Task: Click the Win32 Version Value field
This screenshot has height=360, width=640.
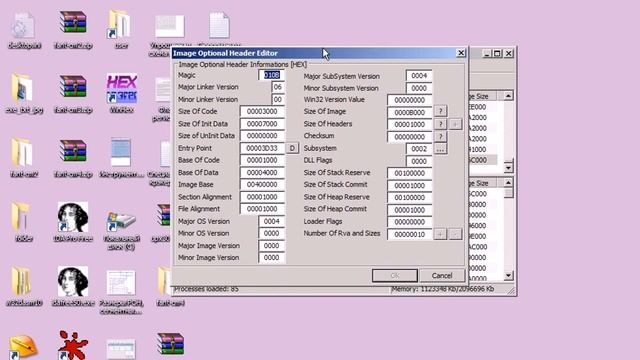Action: (x=409, y=100)
